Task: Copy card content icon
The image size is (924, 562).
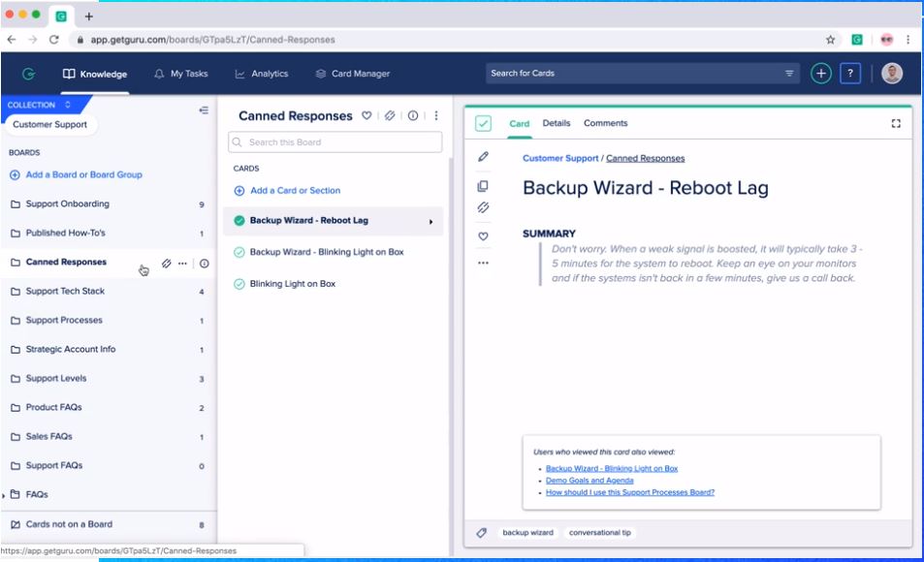Action: [483, 186]
